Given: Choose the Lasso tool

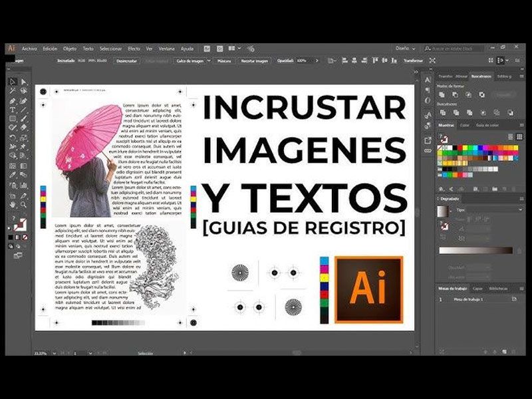Looking at the screenshot, I should (23, 90).
